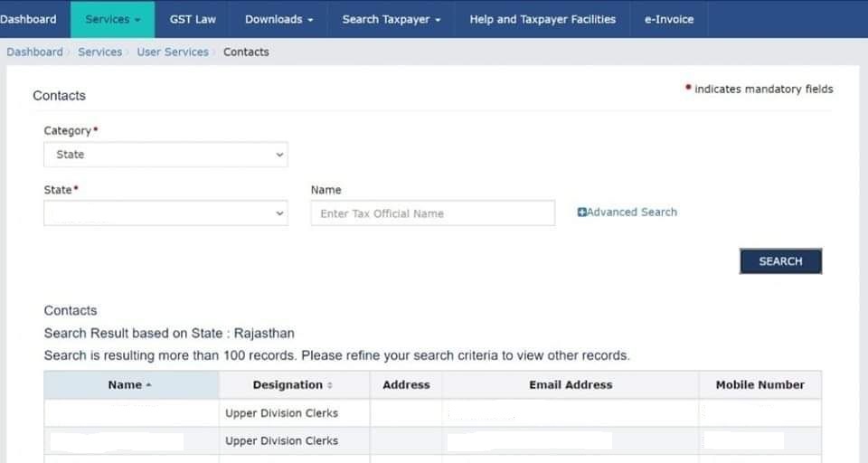868x463 pixels.
Task: Click the plus icon beside Advanced Search
Action: tap(582, 213)
